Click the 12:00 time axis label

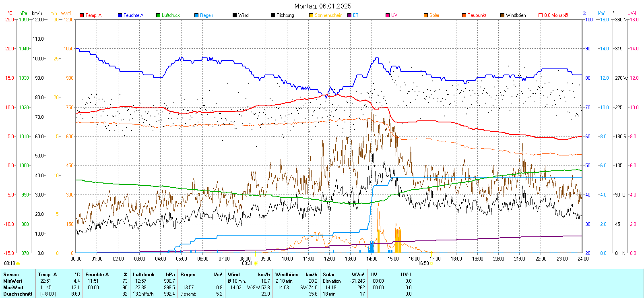click(x=330, y=259)
